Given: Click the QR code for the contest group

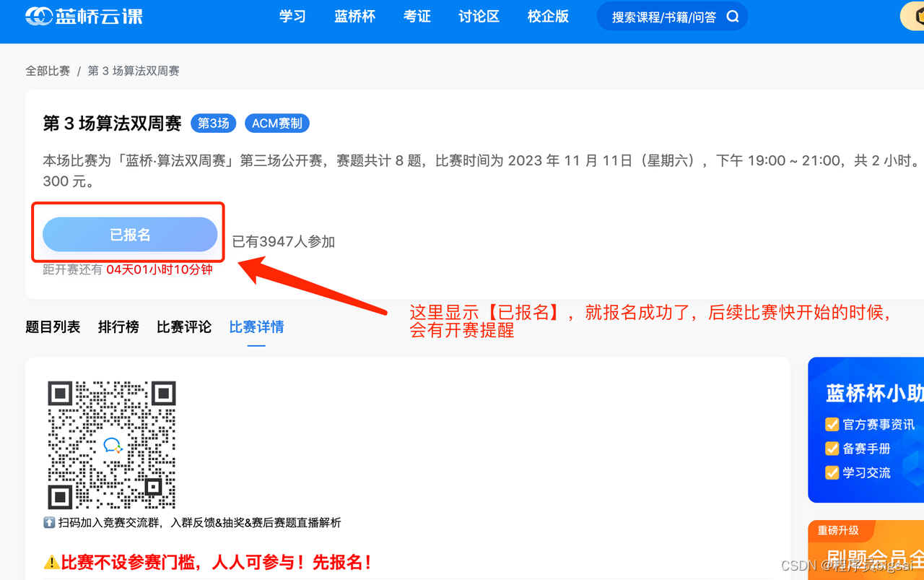Looking at the screenshot, I should tap(111, 445).
